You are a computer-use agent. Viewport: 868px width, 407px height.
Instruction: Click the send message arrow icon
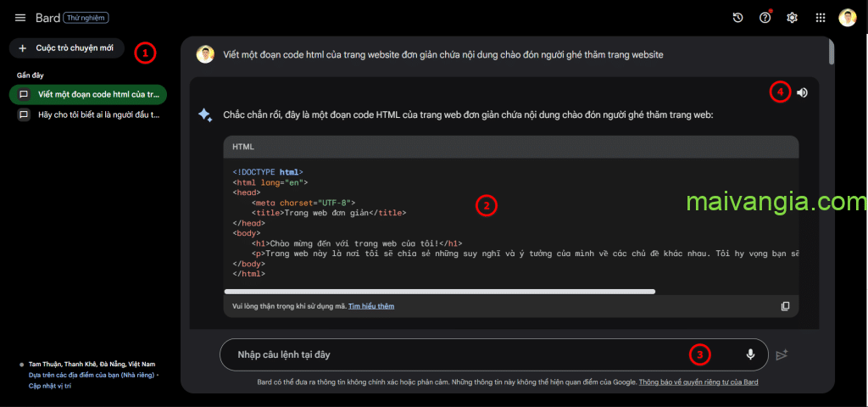coord(782,354)
